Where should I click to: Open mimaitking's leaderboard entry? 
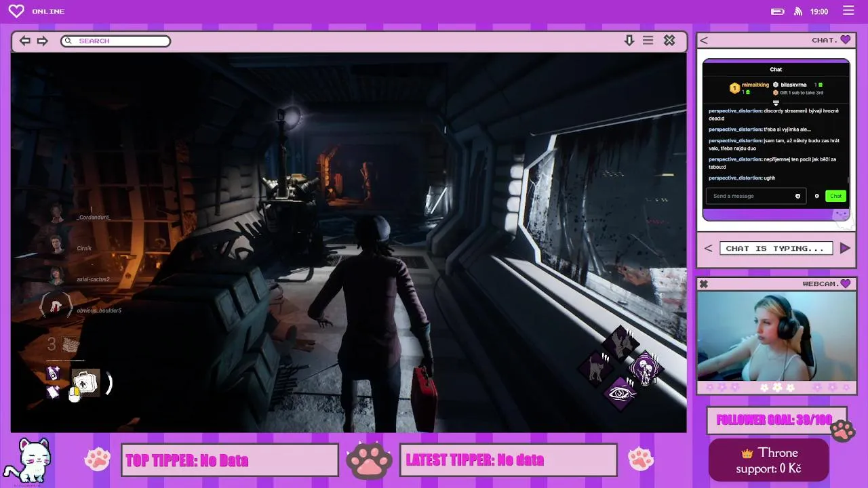pyautogui.click(x=749, y=88)
